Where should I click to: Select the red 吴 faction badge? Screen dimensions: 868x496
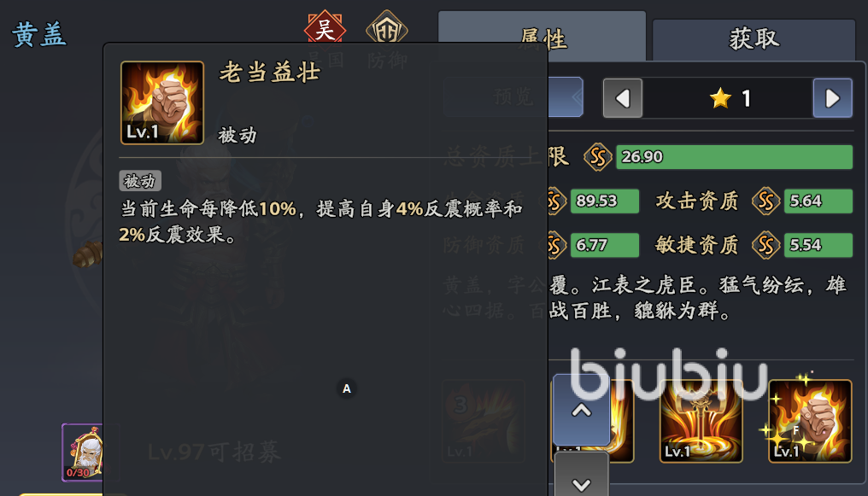(x=325, y=29)
